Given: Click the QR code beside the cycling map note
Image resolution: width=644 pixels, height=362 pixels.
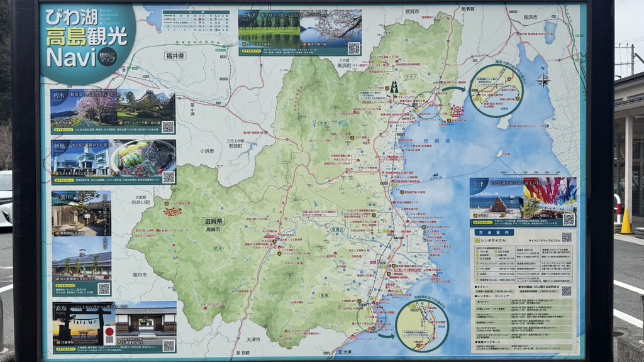Looking at the screenshot, I should (567, 237).
